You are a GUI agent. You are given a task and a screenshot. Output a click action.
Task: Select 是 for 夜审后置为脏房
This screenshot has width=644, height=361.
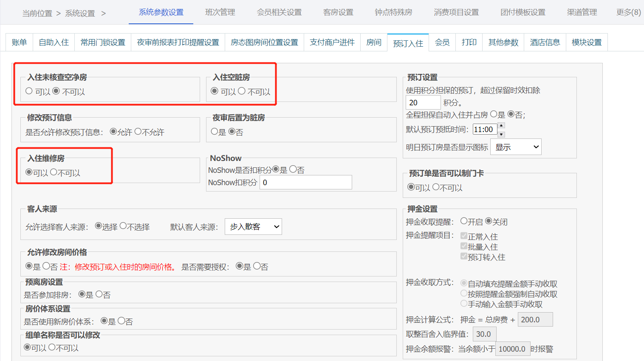tap(215, 132)
